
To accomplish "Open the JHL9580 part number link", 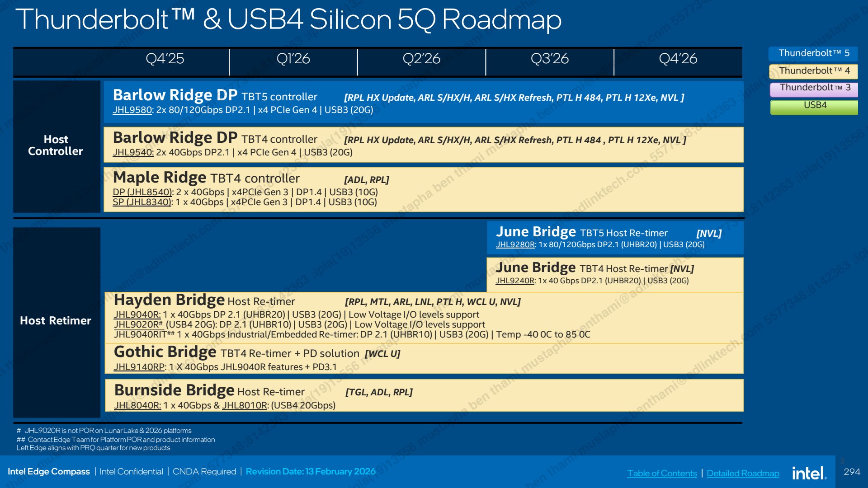I will (x=132, y=110).
